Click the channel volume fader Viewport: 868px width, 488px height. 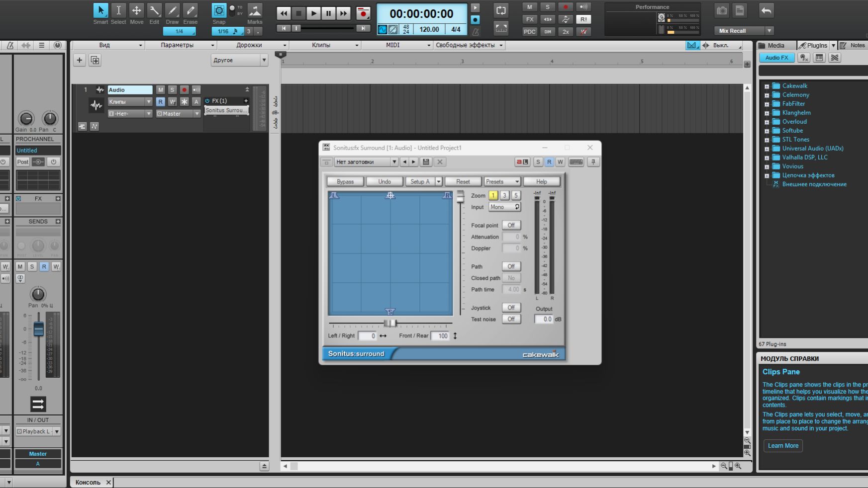point(38,328)
